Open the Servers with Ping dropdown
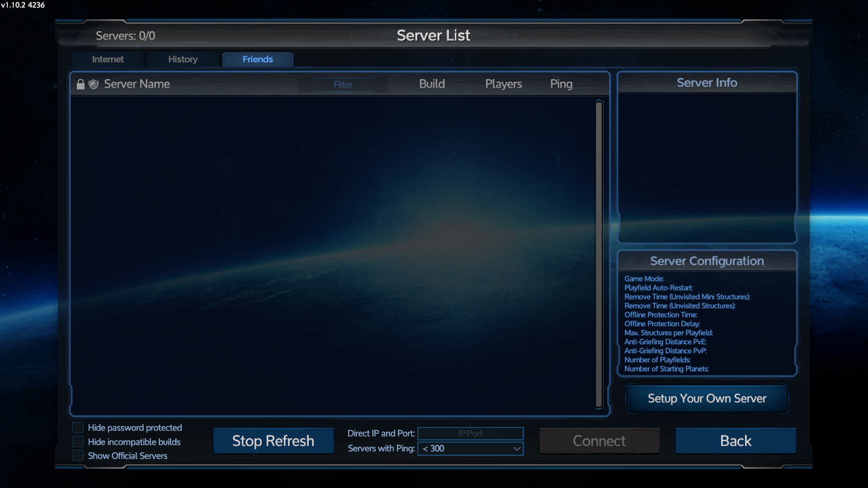Screen dimensions: 868x488 tap(470, 449)
